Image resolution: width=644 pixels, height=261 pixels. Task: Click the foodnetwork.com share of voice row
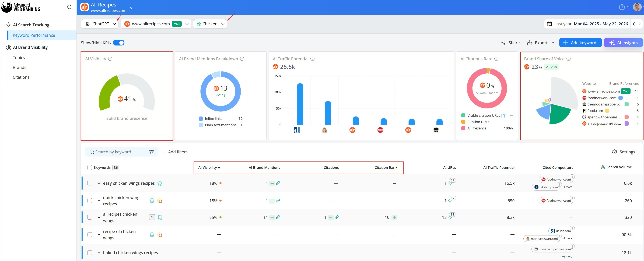610,98
